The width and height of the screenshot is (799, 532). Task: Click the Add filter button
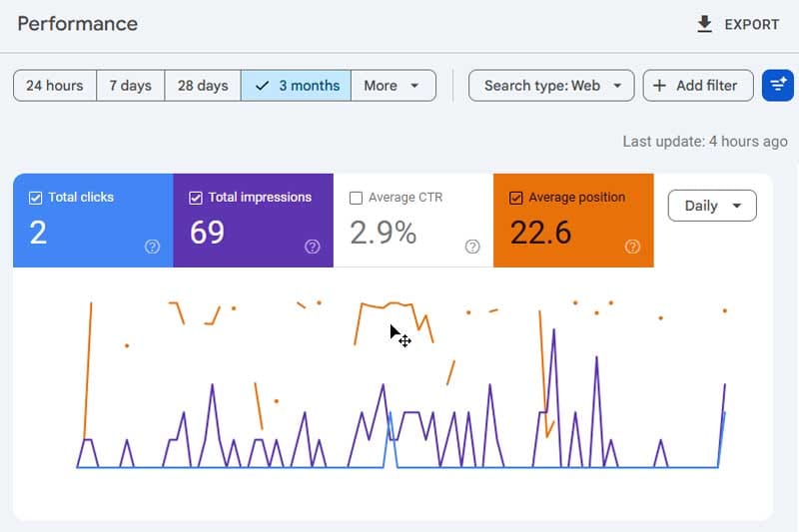point(698,86)
